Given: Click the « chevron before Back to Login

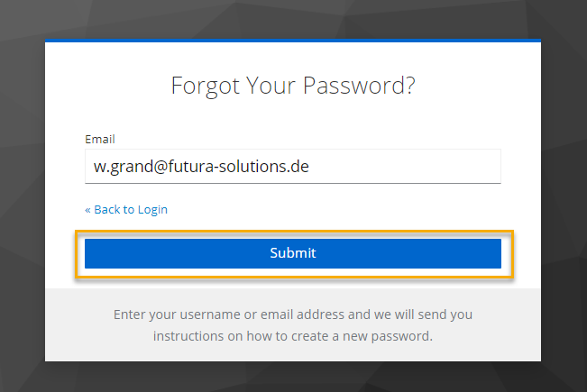Looking at the screenshot, I should tap(87, 209).
